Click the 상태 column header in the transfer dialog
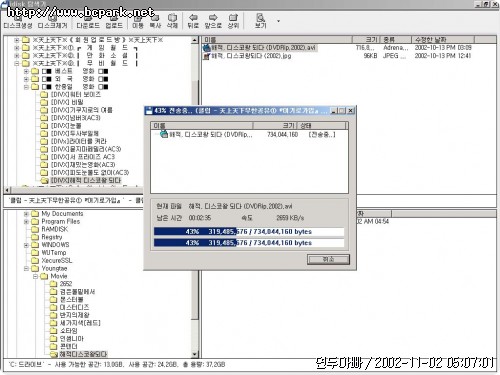This screenshot has width=500, height=375. [322, 126]
